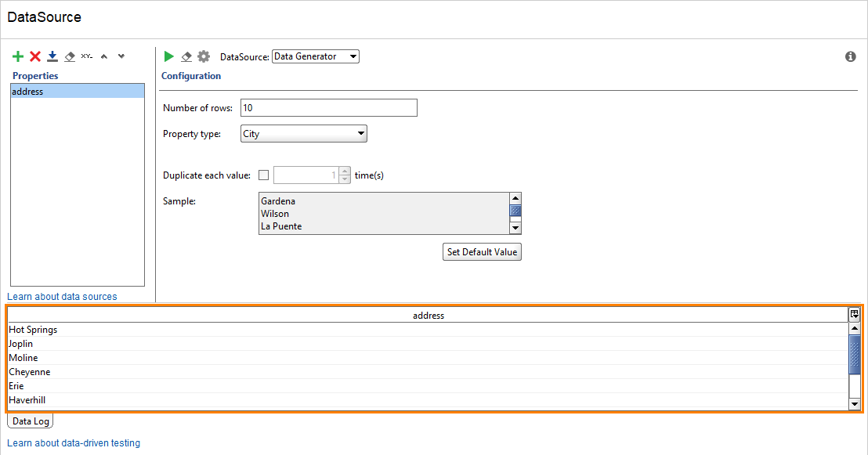The image size is (868, 455).
Task: Click data table scrollbar down arrow
Action: pyautogui.click(x=855, y=404)
